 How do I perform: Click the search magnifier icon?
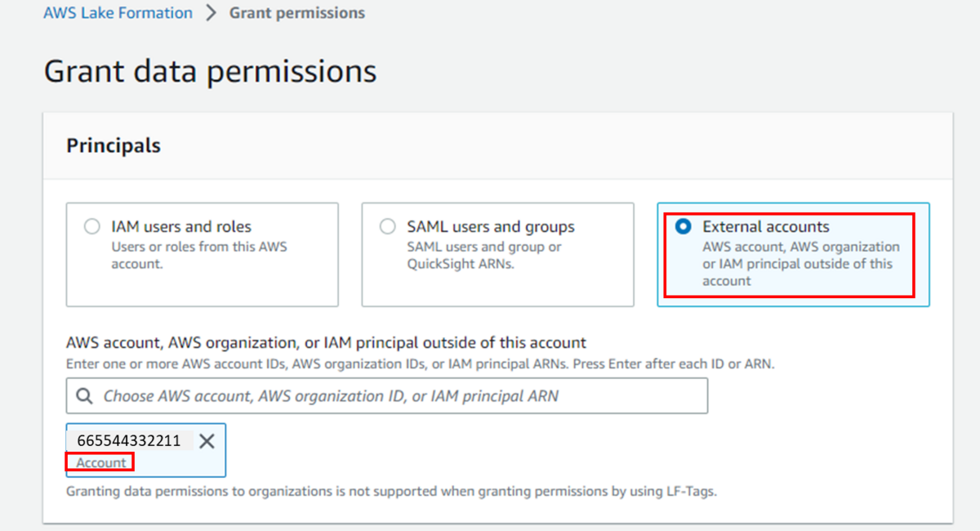coord(84,396)
